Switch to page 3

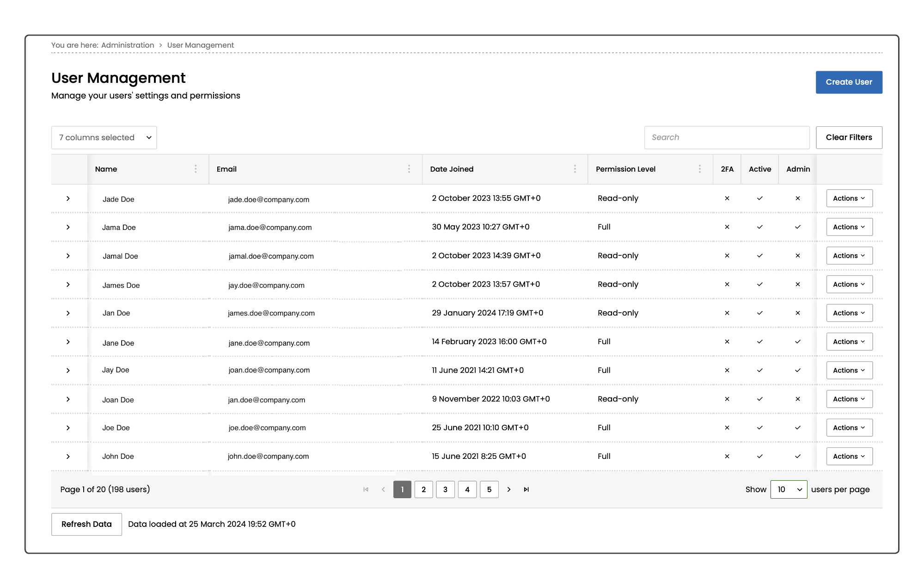(445, 489)
